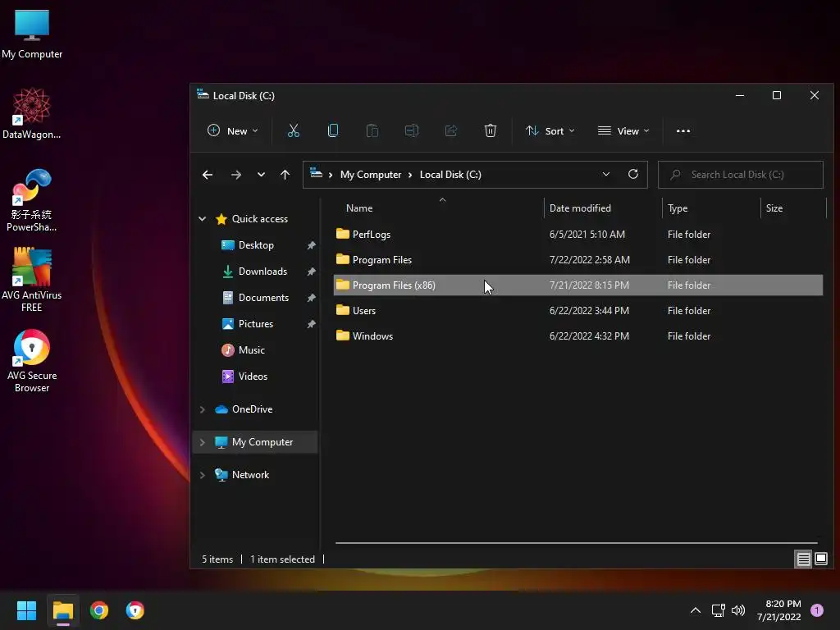
Task: Click My Computer in breadcrumb path
Action: 371,175
